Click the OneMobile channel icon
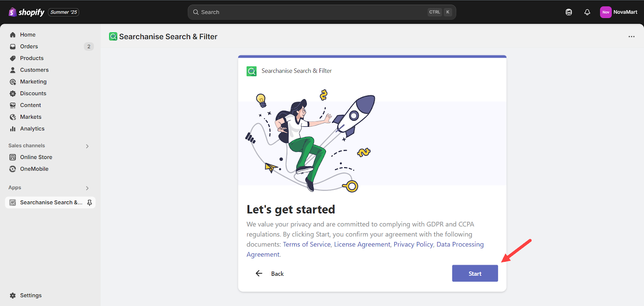 (13, 169)
